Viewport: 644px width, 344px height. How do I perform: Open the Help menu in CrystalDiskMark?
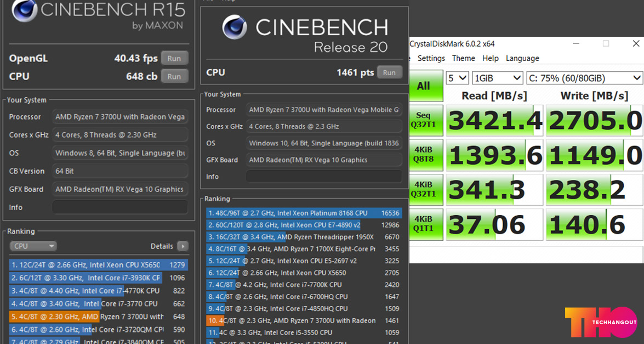click(x=491, y=58)
